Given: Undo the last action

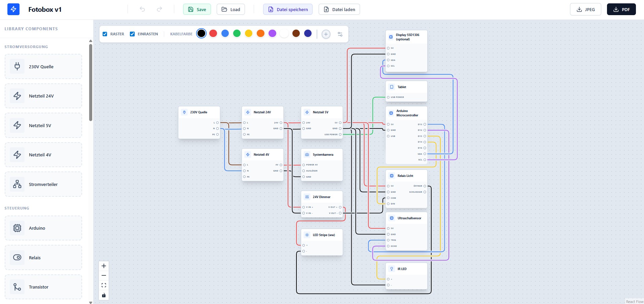Looking at the screenshot, I should pos(142,9).
